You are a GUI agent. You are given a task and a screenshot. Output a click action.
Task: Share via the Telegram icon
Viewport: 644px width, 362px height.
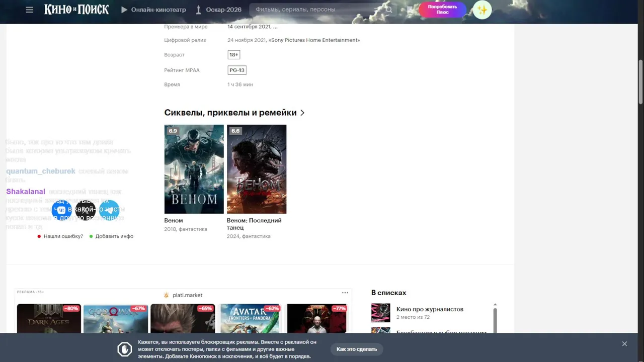[x=109, y=210]
